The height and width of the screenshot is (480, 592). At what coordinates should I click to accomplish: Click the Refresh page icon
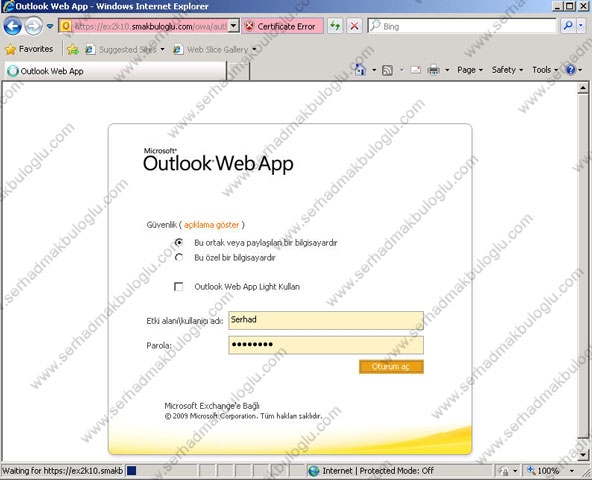[x=335, y=26]
